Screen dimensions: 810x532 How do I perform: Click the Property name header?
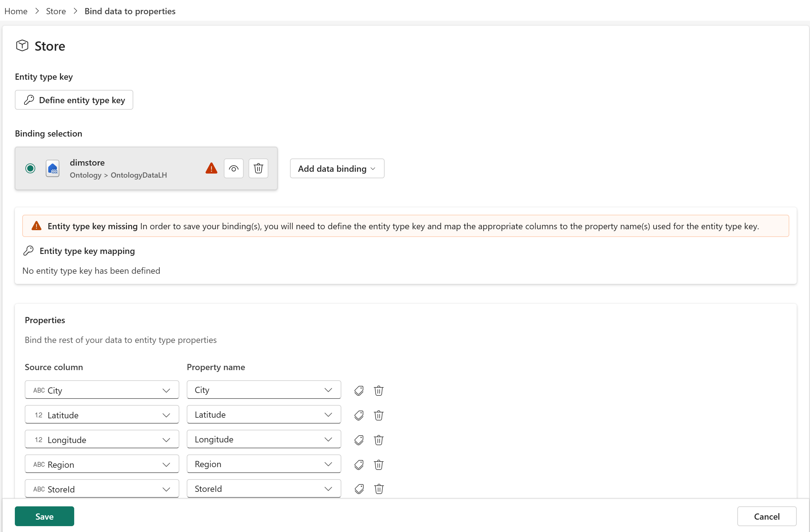[216, 367]
